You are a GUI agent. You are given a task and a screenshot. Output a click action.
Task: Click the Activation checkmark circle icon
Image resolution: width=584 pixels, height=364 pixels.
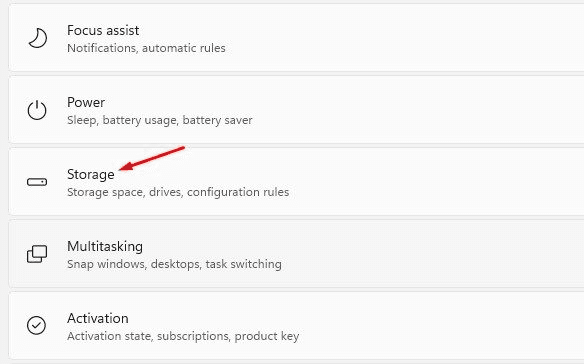36,325
